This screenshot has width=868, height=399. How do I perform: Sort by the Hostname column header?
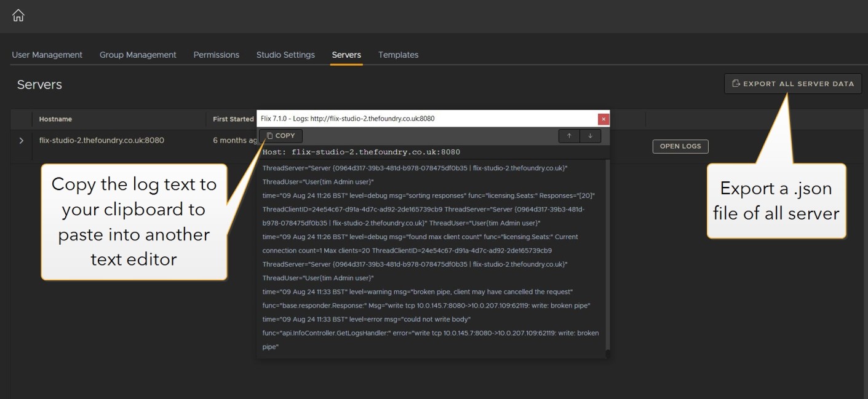55,119
